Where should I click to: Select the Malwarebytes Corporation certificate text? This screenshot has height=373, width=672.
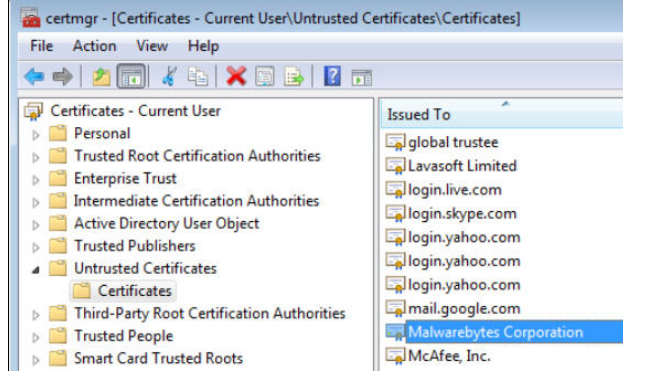(x=495, y=332)
